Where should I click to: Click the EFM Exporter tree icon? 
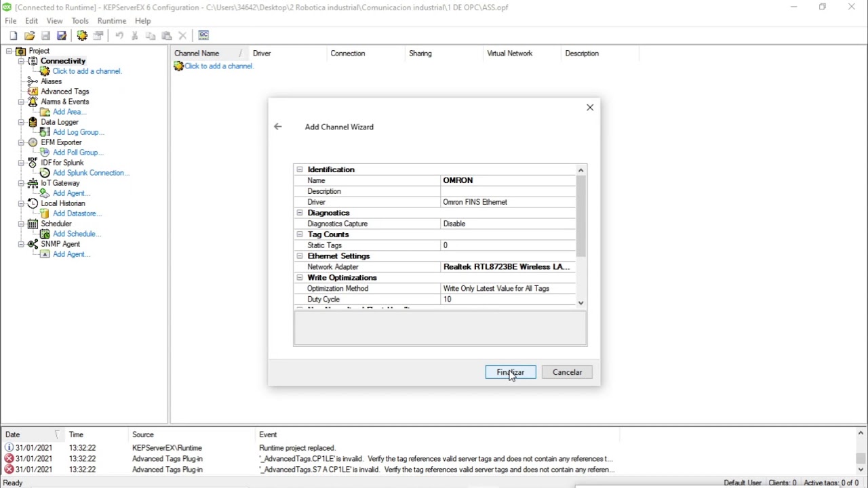[x=33, y=142]
